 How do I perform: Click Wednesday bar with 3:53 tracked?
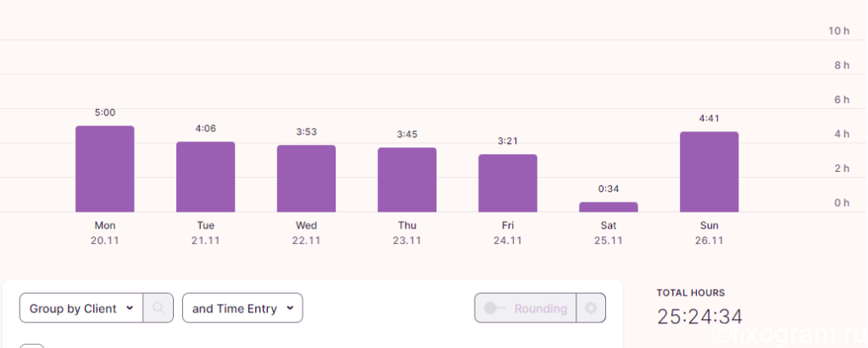click(x=306, y=179)
